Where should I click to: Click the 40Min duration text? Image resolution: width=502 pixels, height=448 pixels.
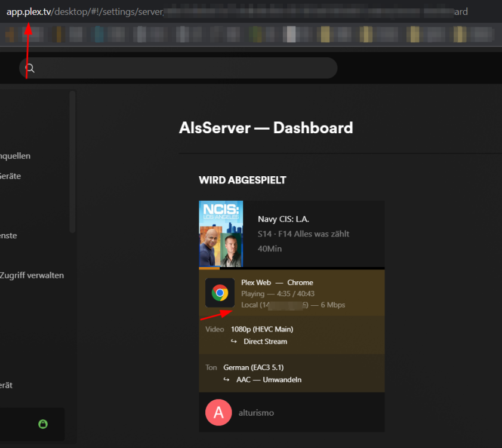click(x=270, y=249)
